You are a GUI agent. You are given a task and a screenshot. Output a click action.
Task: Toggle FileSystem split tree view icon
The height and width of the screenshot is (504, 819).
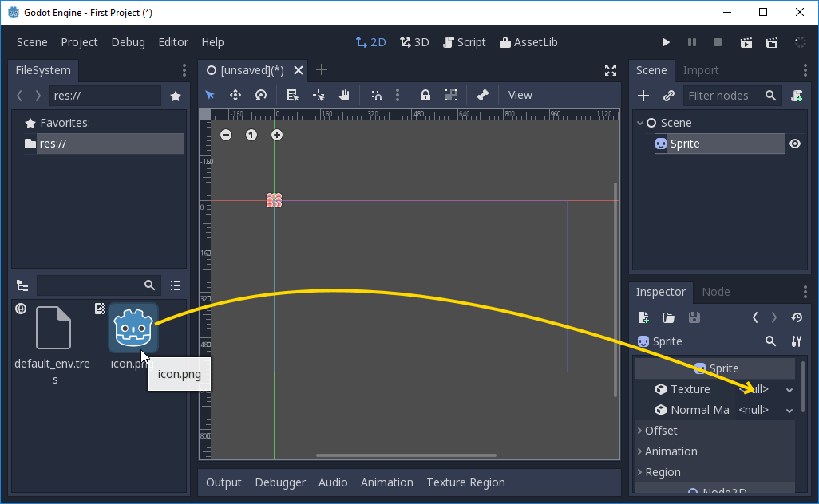(x=22, y=285)
